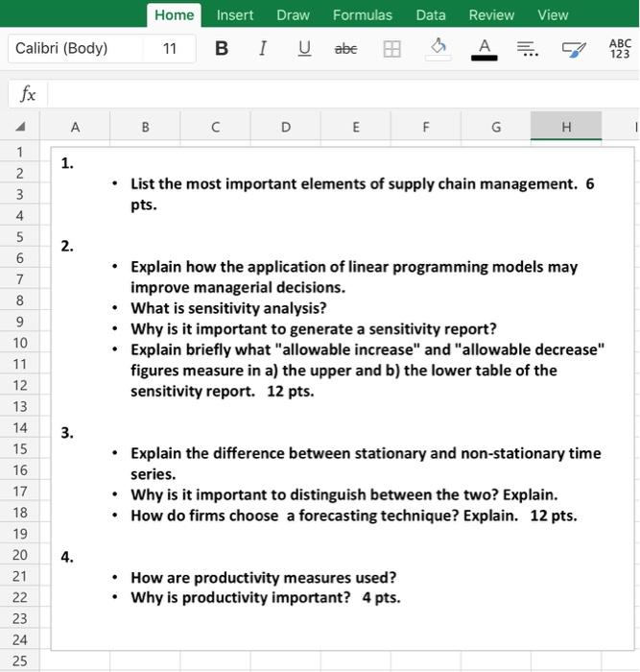Apply strikethrough formatting
The image size is (640, 672).
click(x=345, y=49)
